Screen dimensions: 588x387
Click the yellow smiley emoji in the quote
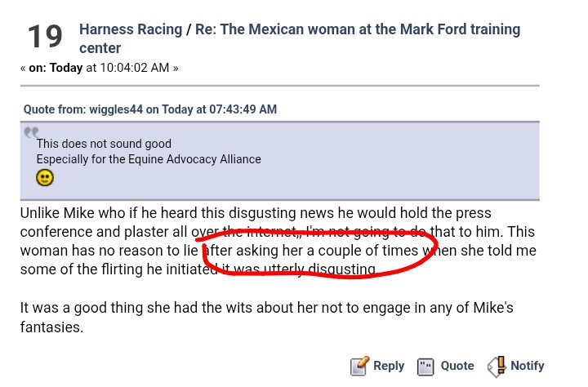[x=45, y=178]
